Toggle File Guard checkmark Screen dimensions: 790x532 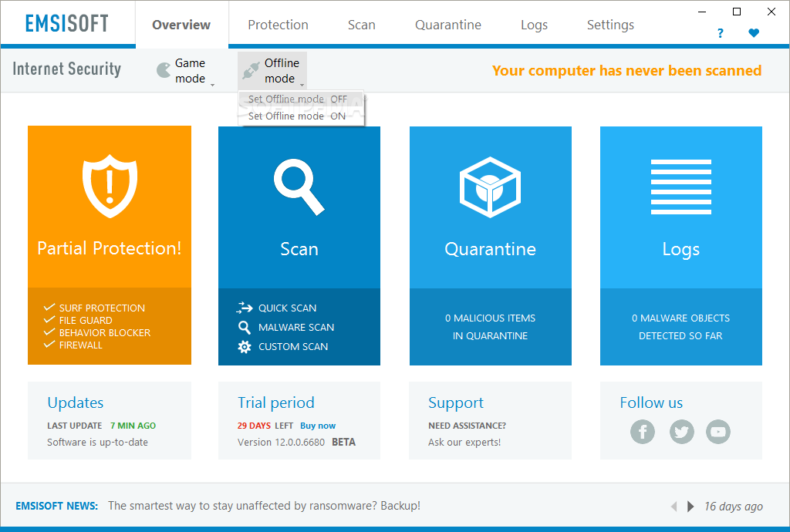point(49,320)
